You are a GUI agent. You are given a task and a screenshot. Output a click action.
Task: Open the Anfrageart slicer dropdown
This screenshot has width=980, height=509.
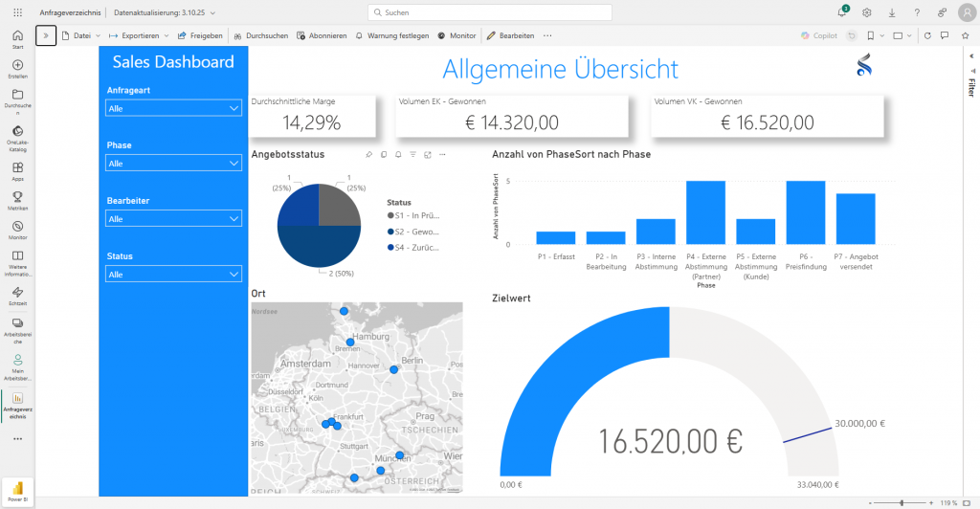(x=173, y=109)
